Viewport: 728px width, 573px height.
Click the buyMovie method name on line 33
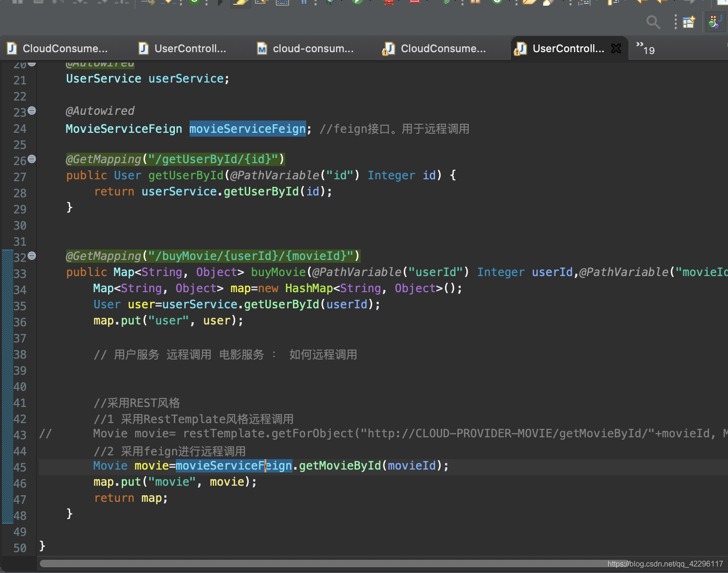coord(278,272)
